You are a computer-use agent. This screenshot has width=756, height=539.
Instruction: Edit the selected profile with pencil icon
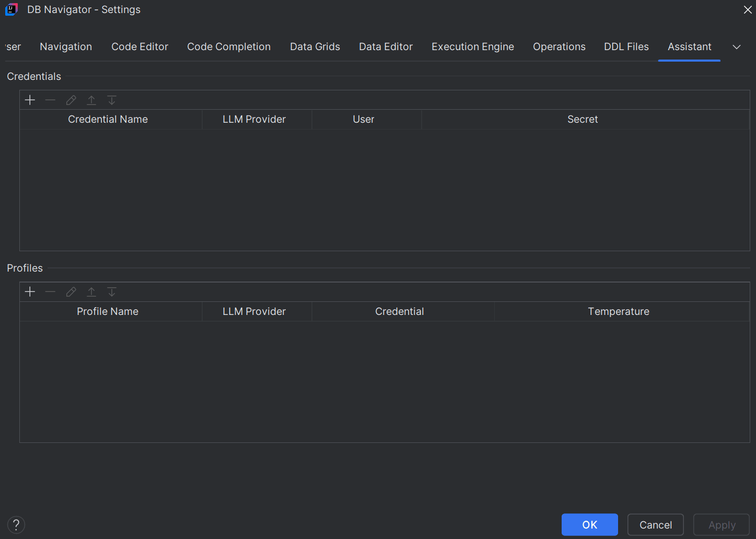pos(71,291)
